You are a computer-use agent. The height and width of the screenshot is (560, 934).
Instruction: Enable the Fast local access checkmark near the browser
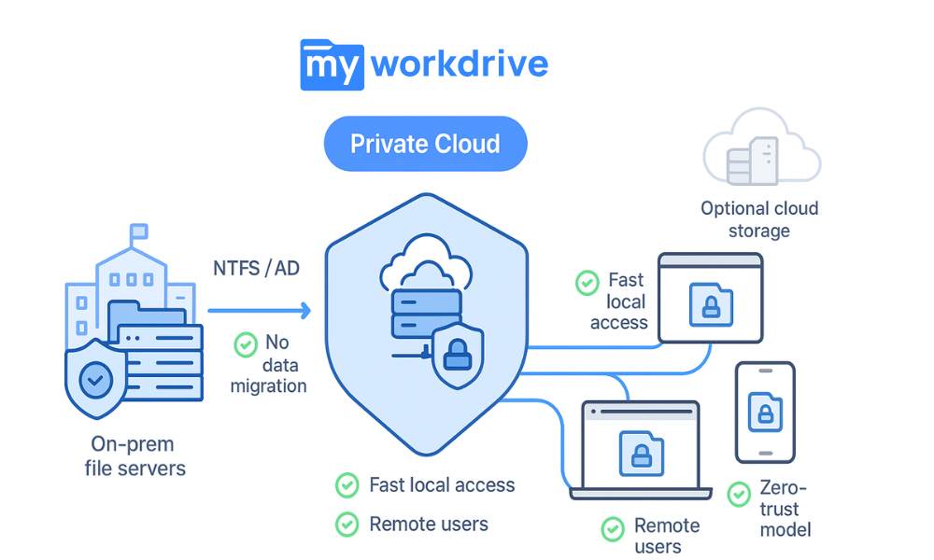587,282
